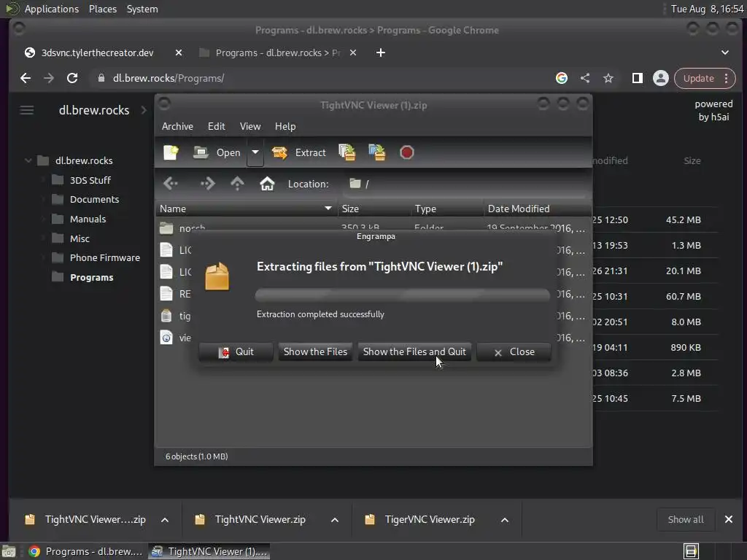Click the Show the Files button

tap(315, 352)
